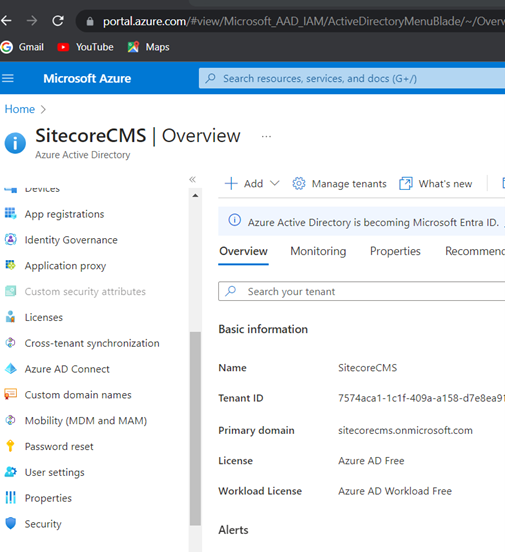Click the Microsoft Azure title
Image resolution: width=505 pixels, height=552 pixels.
click(87, 79)
